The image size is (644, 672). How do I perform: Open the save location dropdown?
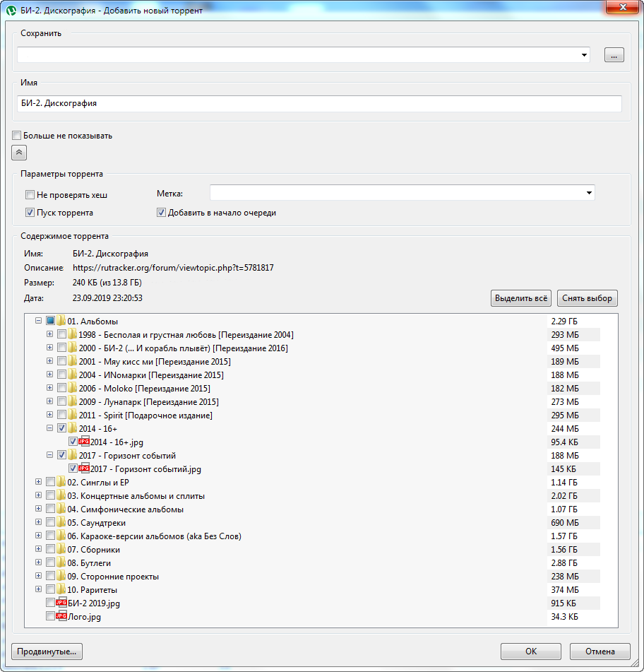(584, 55)
